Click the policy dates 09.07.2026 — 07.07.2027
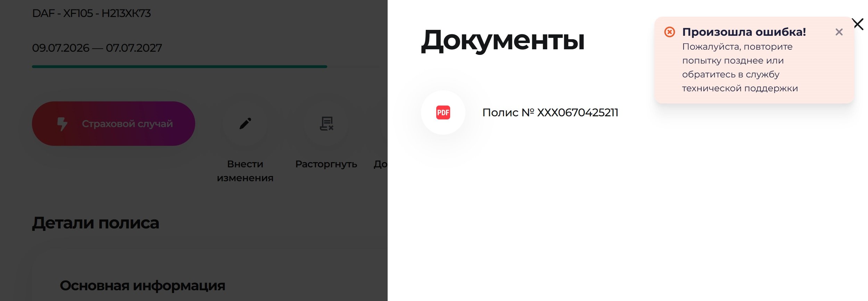Viewport: 868px width, 301px height. [97, 48]
